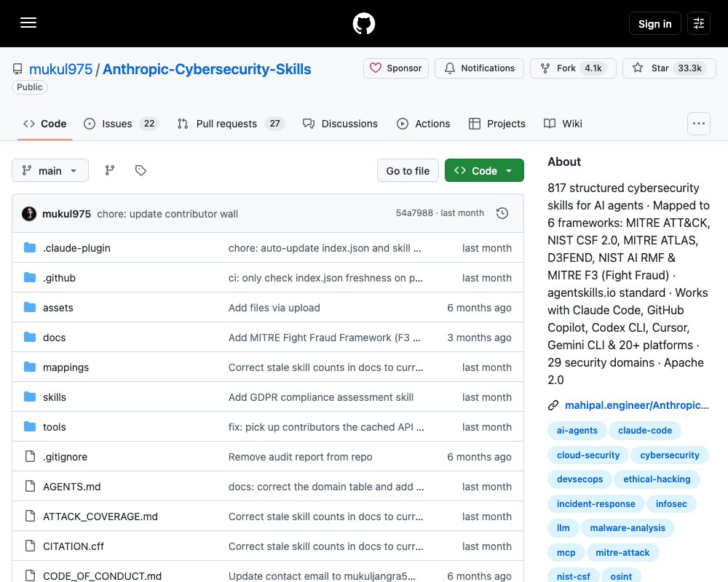
Task: View branches via the branch icon
Action: click(x=110, y=170)
